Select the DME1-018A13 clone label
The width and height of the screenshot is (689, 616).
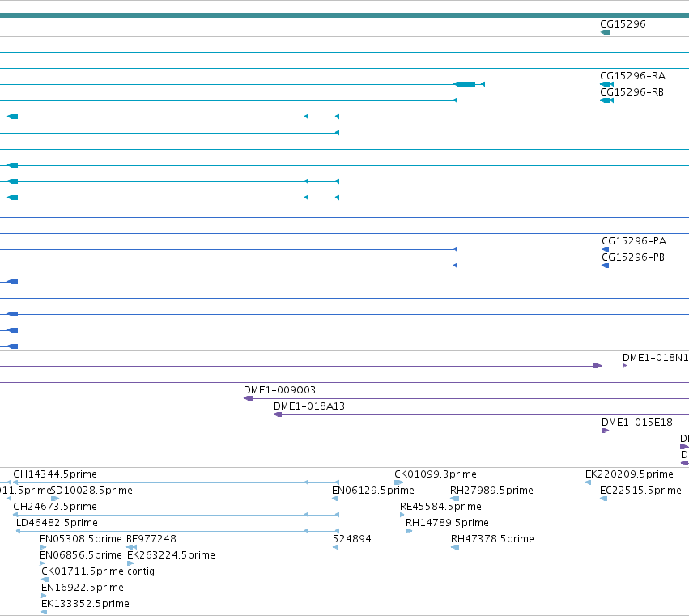pyautogui.click(x=309, y=406)
